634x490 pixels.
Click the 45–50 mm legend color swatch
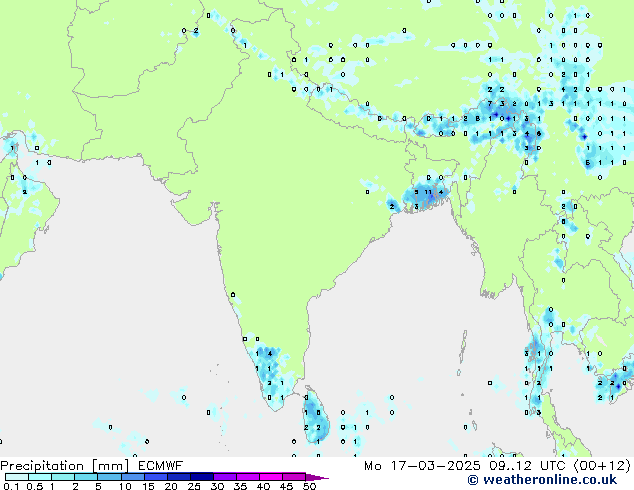(x=294, y=477)
